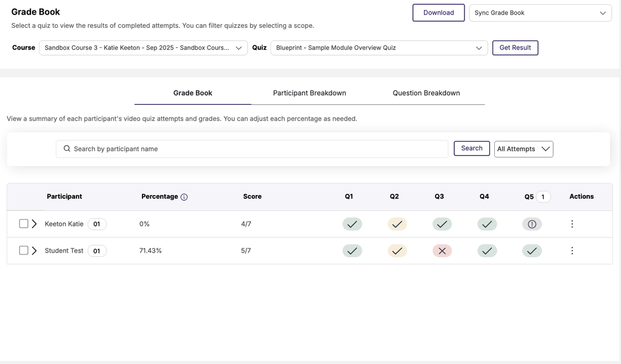This screenshot has width=621, height=364.
Task: Click the search magnifier icon
Action: tap(67, 148)
